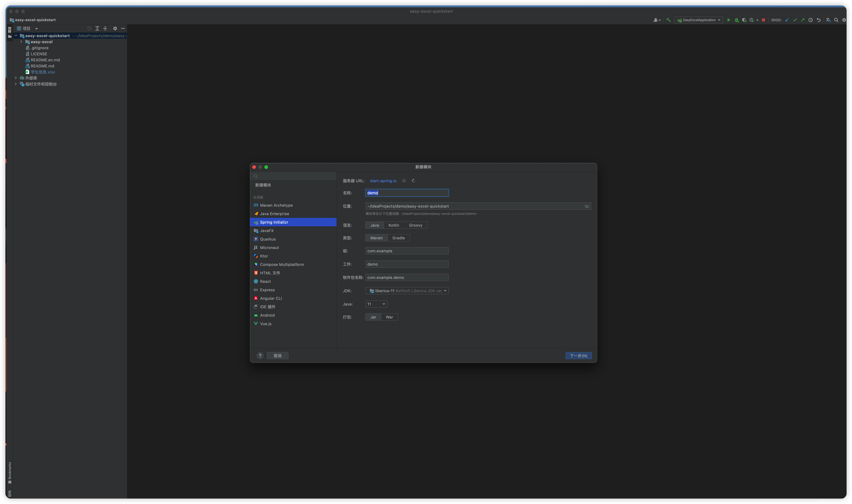The width and height of the screenshot is (852, 504).
Task: Open the 项目 view selector dropdown
Action: [x=27, y=29]
